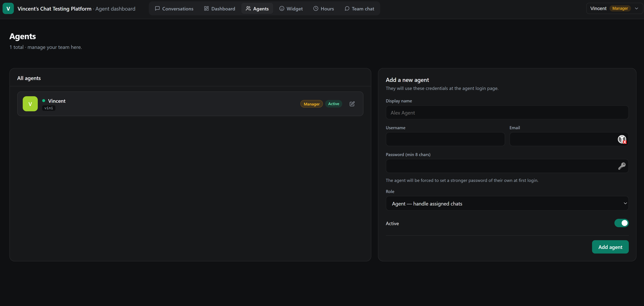
Task: Go to the Dashboard tab
Action: tap(220, 9)
